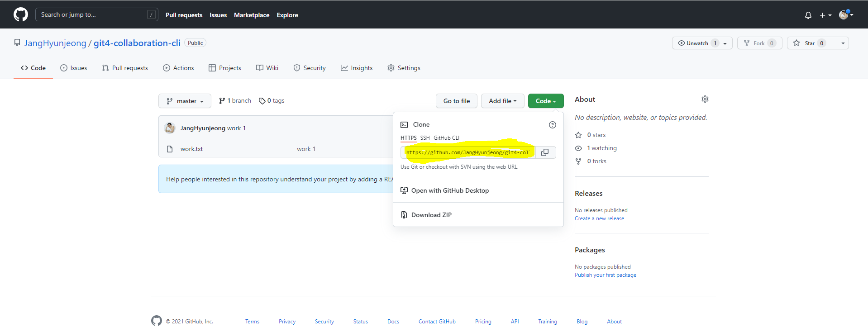The height and width of the screenshot is (327, 868).
Task: Open the notifications bell
Action: 808,15
